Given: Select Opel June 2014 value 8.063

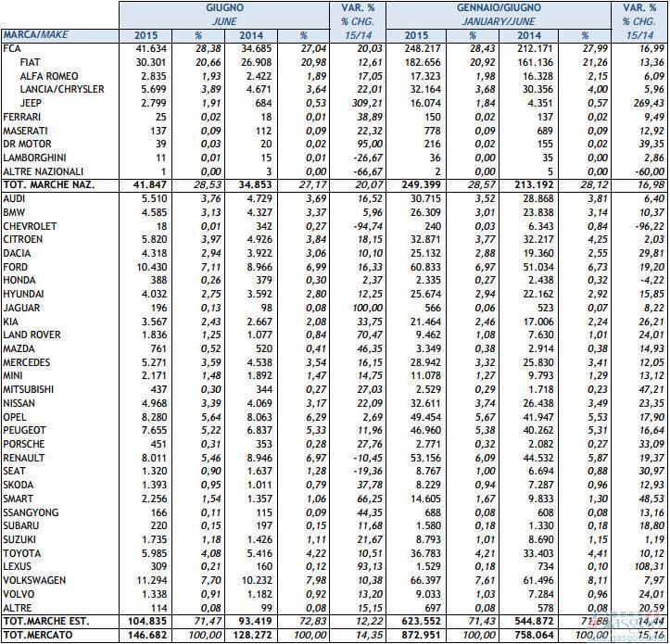Looking at the screenshot, I should pyautogui.click(x=259, y=417).
